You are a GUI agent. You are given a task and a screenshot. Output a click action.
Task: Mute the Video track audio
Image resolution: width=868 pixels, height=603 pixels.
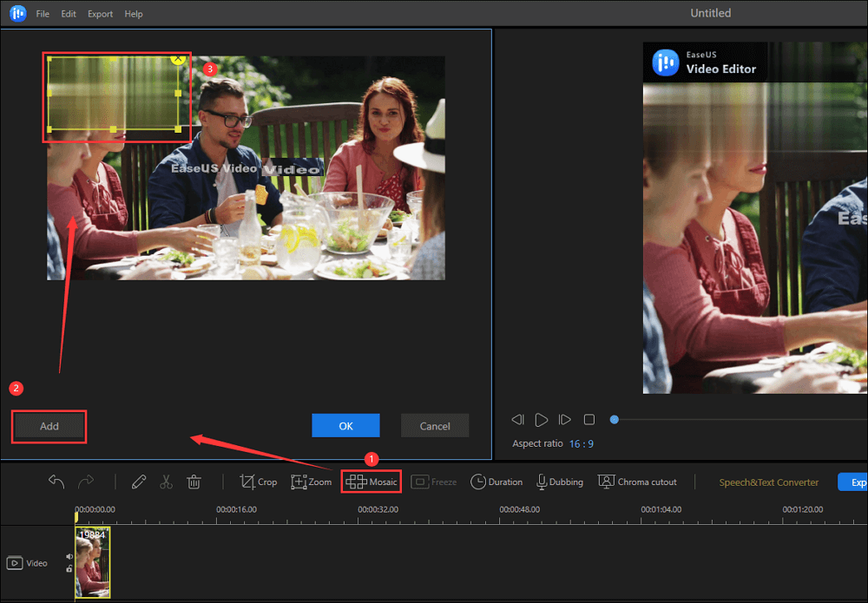pyautogui.click(x=69, y=557)
